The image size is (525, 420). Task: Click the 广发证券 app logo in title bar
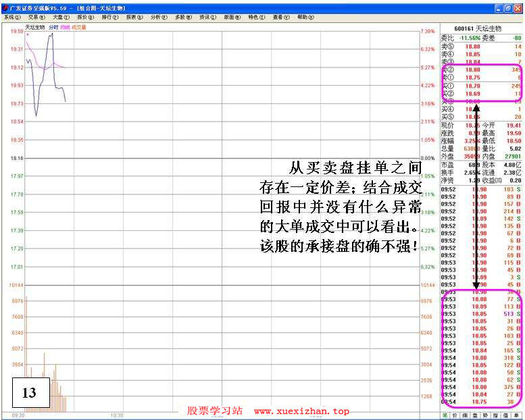coord(5,8)
